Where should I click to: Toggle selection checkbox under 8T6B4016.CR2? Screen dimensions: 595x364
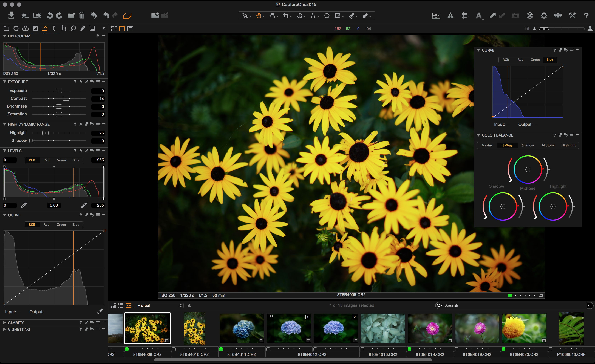362,349
